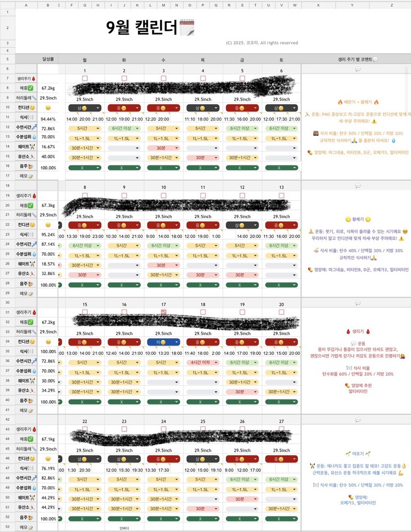Expand day 2 sleep dropdown showing 6시간 이상
Image resolution: width=411 pixels, height=532 pixels.
tap(124, 128)
